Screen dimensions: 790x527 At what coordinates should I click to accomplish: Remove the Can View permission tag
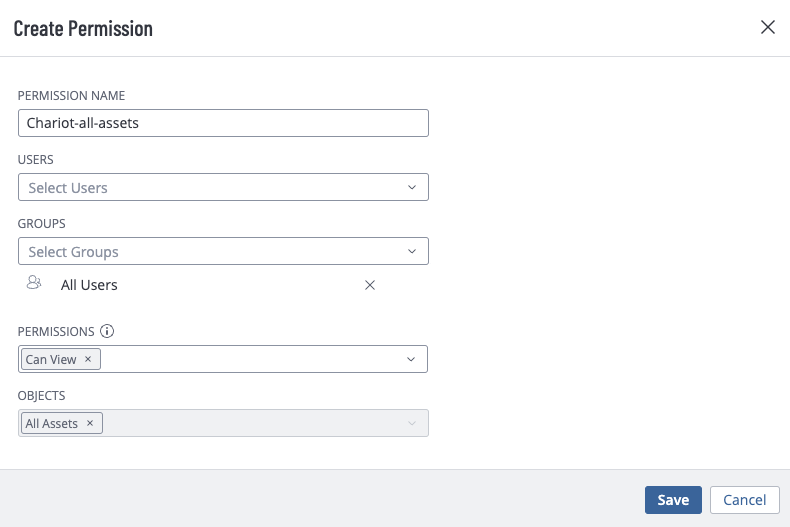click(88, 359)
